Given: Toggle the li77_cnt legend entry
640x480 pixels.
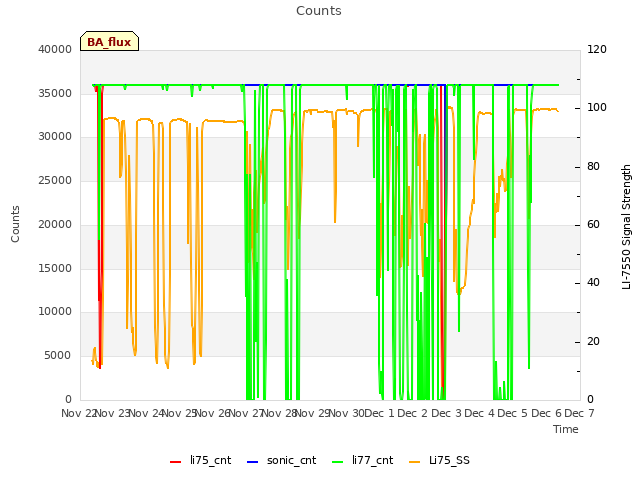Looking at the screenshot, I should click(x=362, y=461).
